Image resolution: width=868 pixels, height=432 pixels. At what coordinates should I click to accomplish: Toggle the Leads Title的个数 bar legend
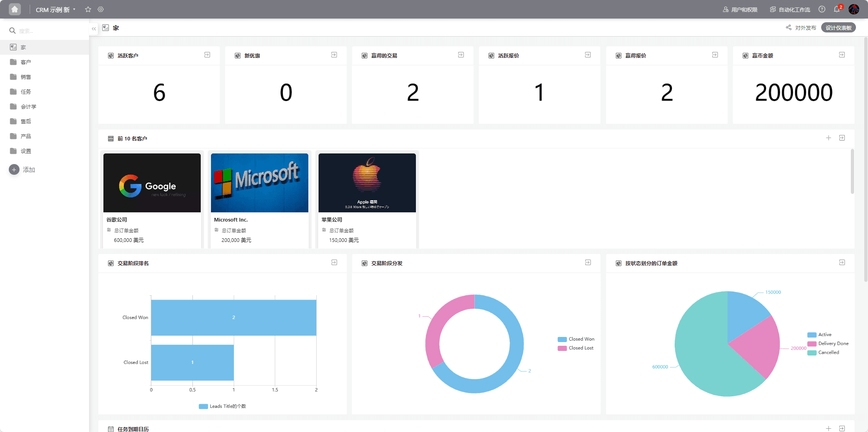coord(223,407)
